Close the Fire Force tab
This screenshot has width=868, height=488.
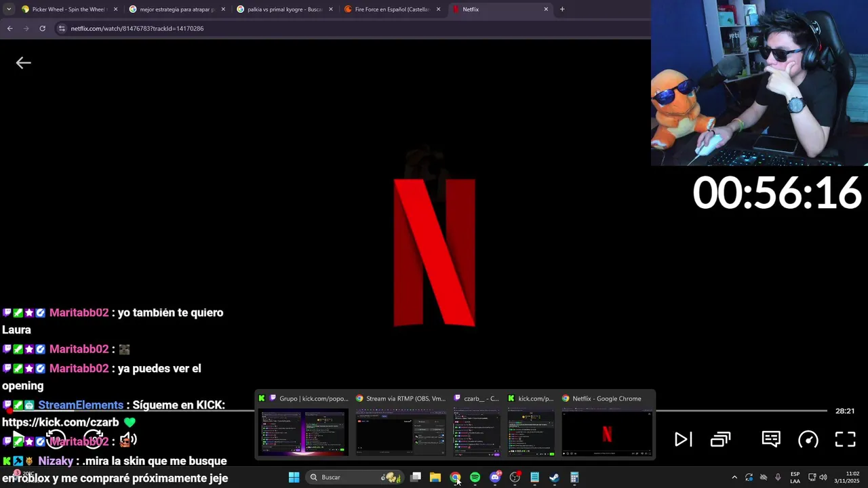pyautogui.click(x=438, y=9)
